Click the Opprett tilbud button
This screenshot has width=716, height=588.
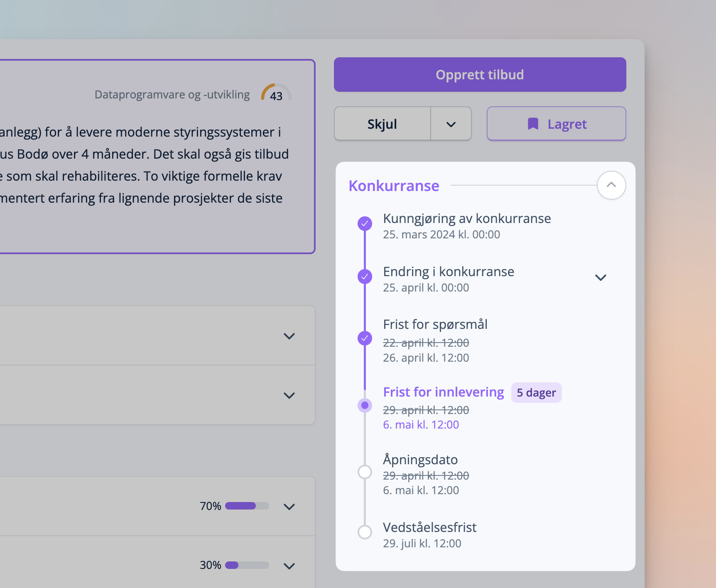[x=480, y=75]
